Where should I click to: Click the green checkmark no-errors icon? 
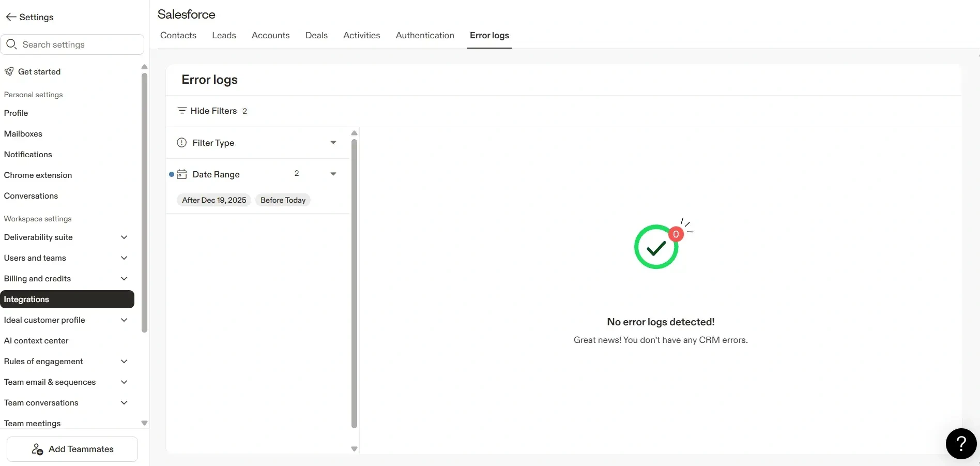coord(656,247)
